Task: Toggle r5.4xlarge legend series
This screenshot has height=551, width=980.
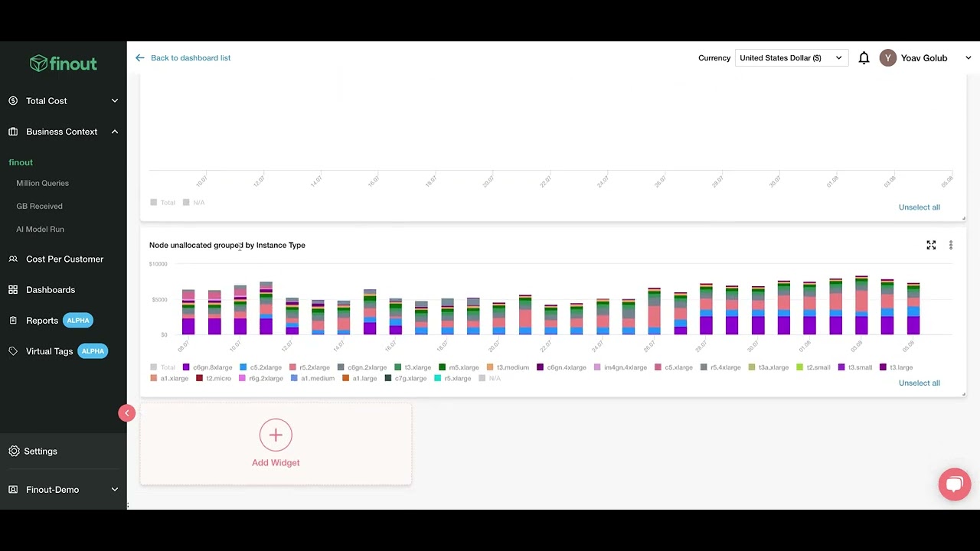Action: 720,367
